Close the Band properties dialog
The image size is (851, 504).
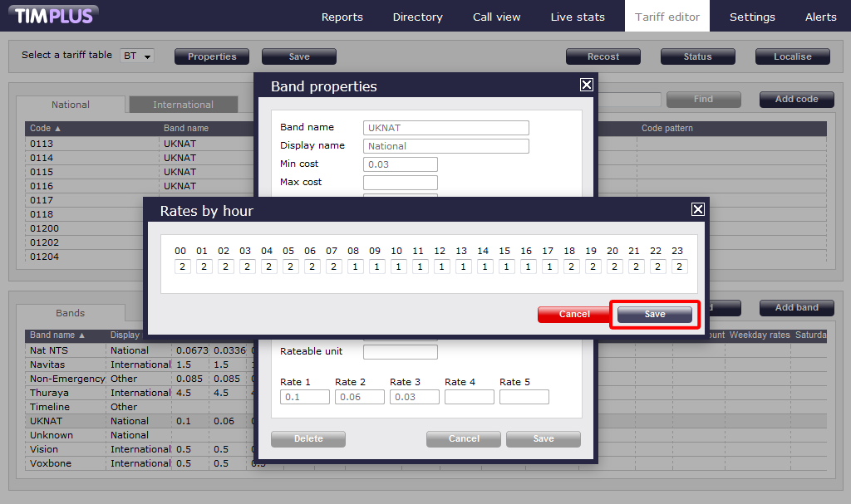[x=586, y=85]
